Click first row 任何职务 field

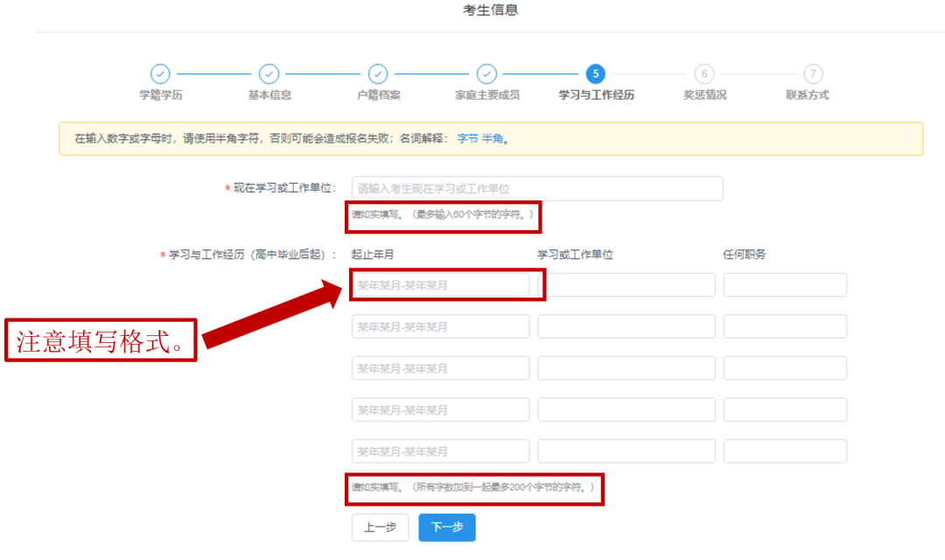coord(785,285)
